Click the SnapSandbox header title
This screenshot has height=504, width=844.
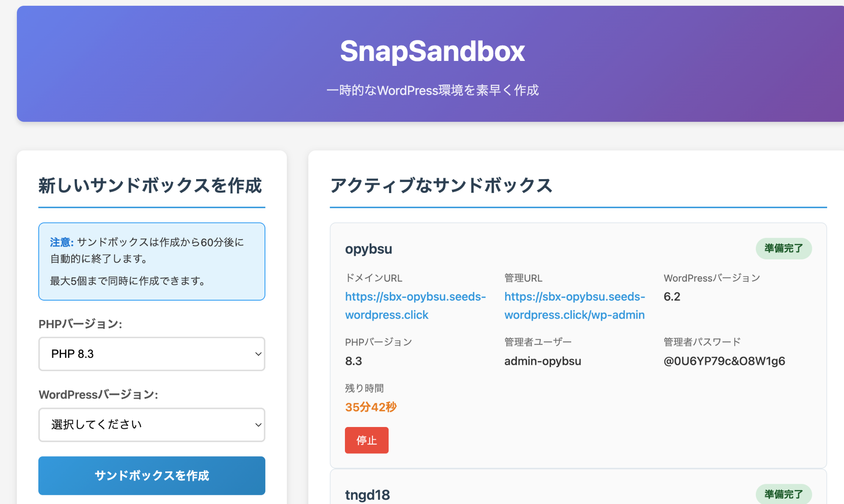[x=432, y=51]
